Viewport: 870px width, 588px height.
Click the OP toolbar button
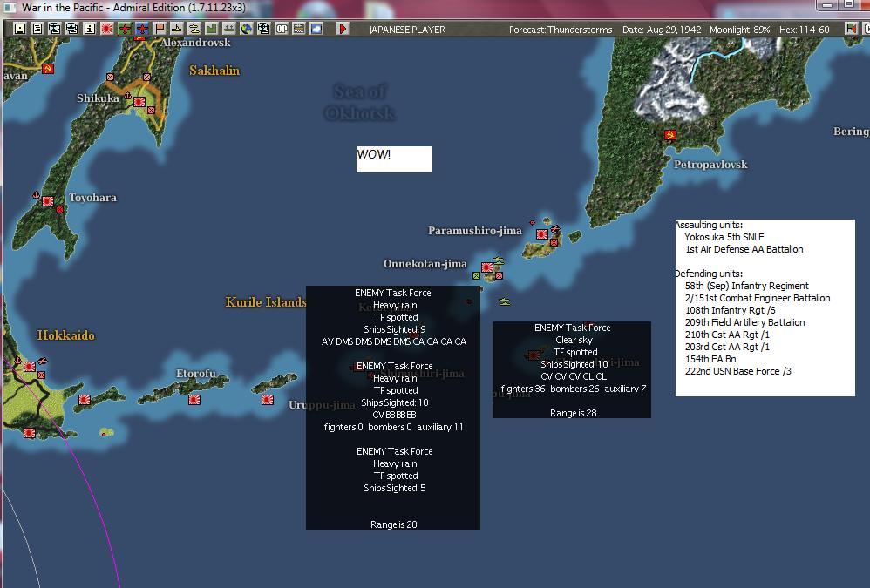click(282, 28)
